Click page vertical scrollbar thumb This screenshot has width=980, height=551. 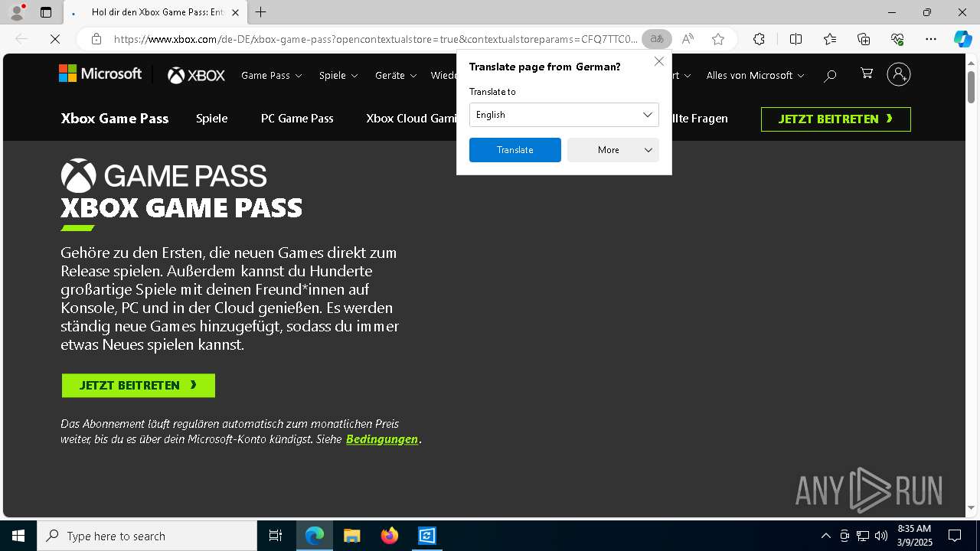pyautogui.click(x=972, y=86)
